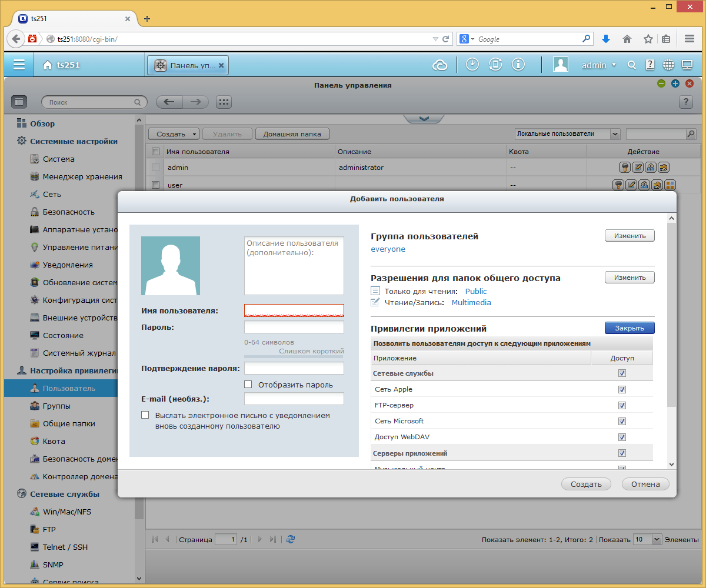Open the QTS help book icon
The width and height of the screenshot is (706, 588).
pos(650,65)
